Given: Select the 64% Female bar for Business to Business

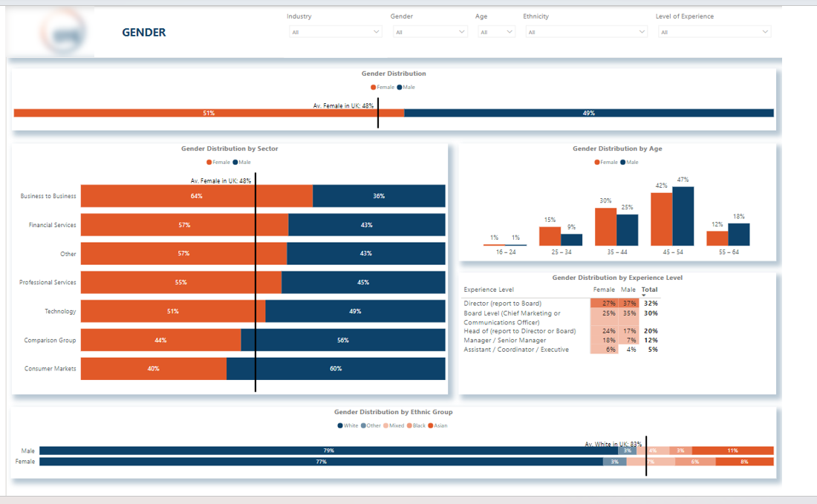Looking at the screenshot, I should (197, 196).
